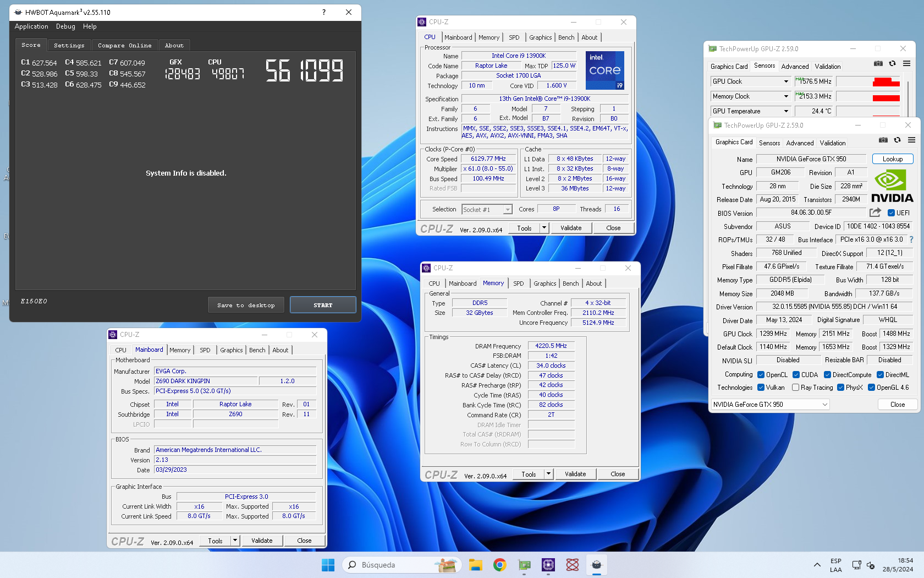Image resolution: width=924 pixels, height=578 pixels.
Task: Toggle the DirectML checkbox
Action: pos(880,375)
